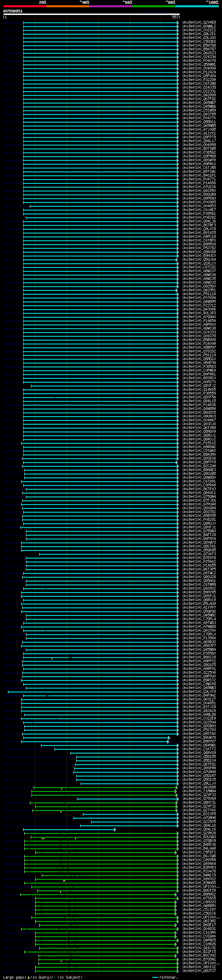Select hit label UniRef100_P52782
The image size is (222, 980).
coord(199,248)
